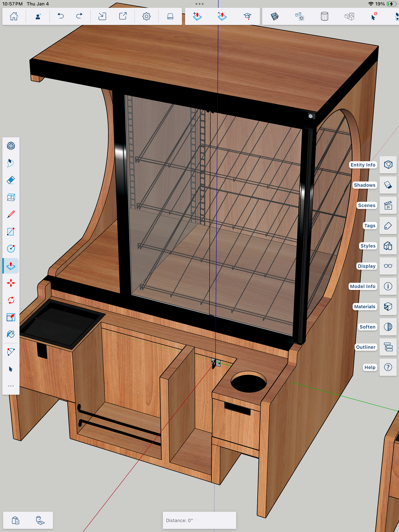Open the Shadows panel
The image size is (399, 532).
[388, 185]
